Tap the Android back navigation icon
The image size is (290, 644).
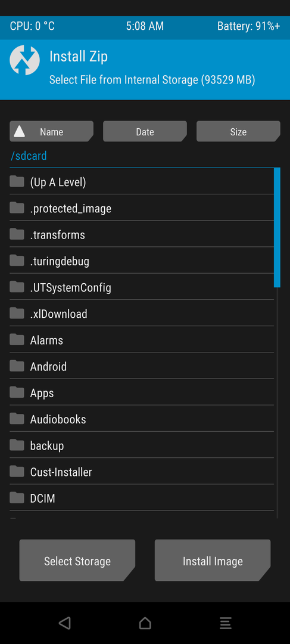click(x=64, y=623)
